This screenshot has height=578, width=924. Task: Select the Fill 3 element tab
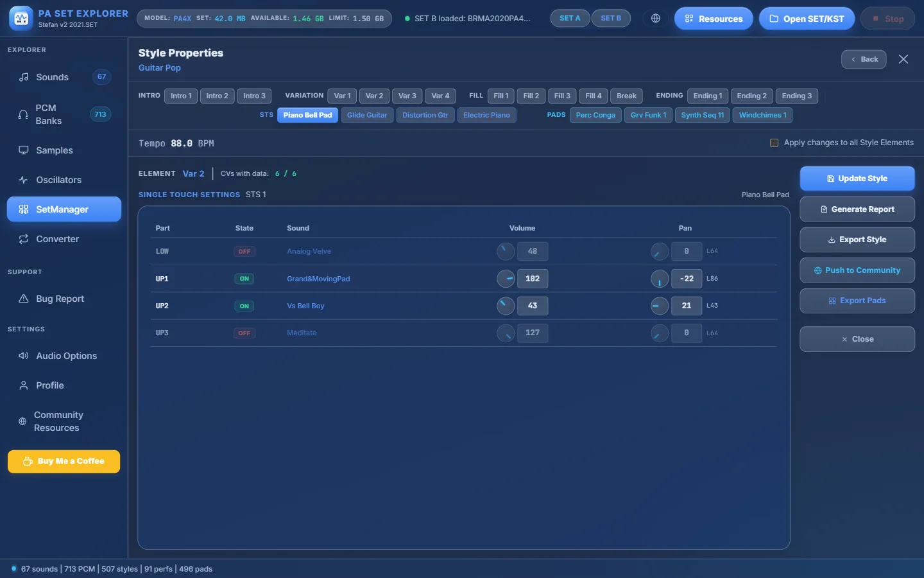coord(562,96)
